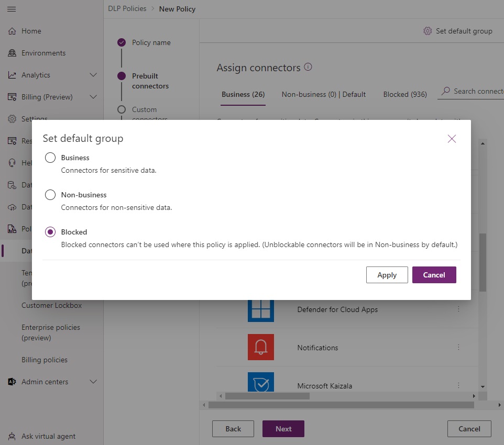Viewport: 504px width, 445px height.
Task: Collapse the navigation with the hamburger icon
Action: (x=12, y=9)
